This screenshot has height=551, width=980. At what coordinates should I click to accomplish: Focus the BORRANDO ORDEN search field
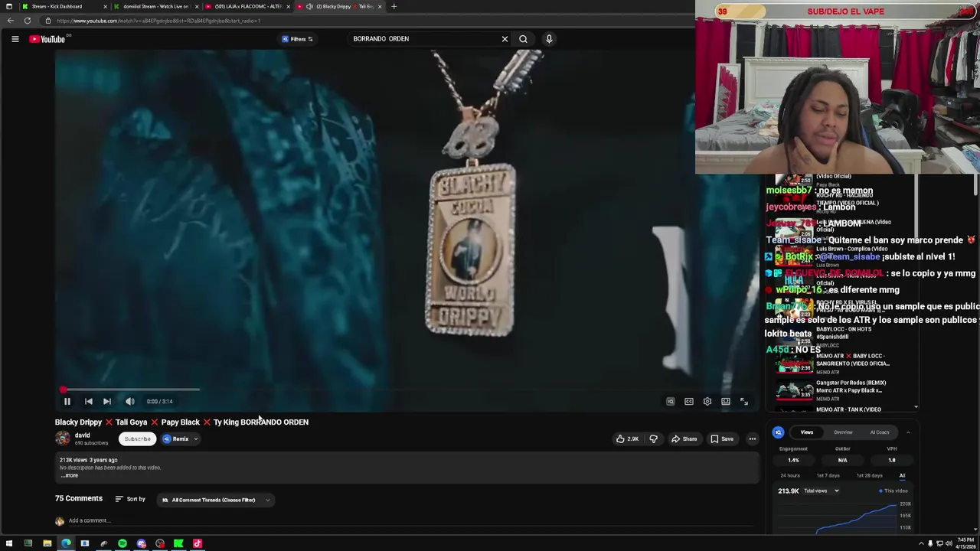point(421,39)
